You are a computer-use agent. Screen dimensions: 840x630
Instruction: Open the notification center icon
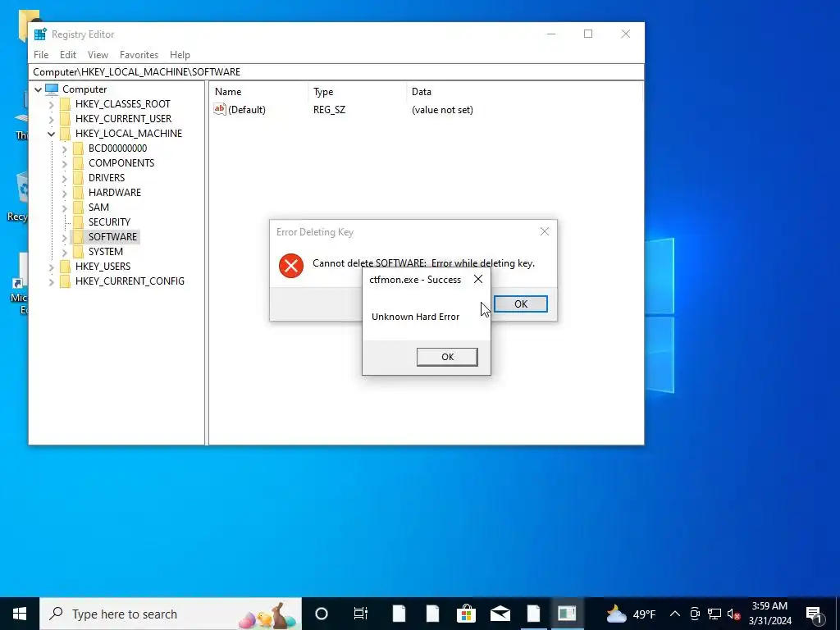815,614
